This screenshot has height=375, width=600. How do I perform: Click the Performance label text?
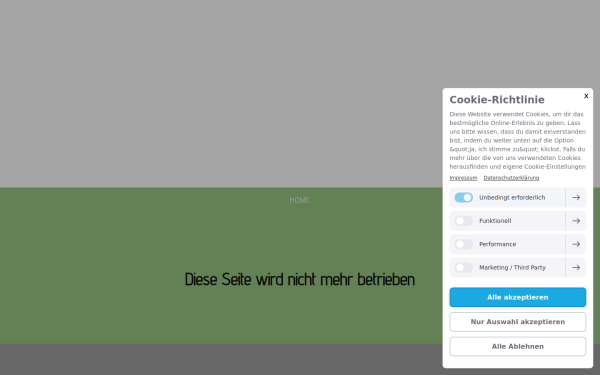(x=497, y=244)
